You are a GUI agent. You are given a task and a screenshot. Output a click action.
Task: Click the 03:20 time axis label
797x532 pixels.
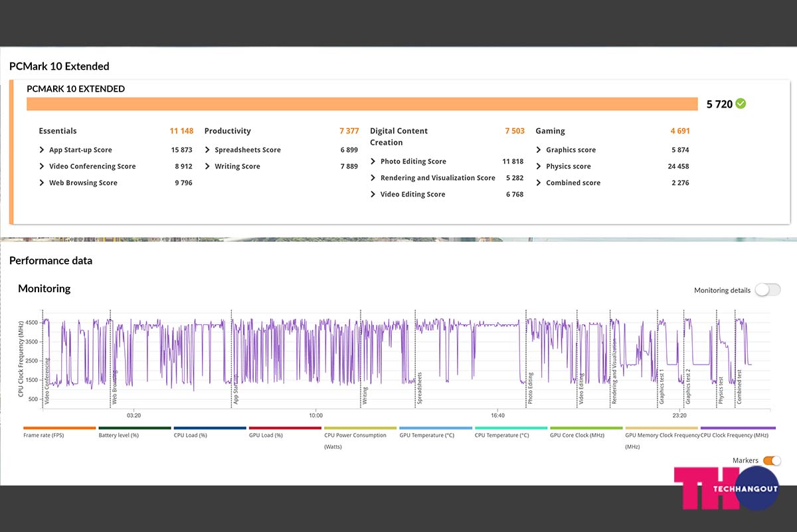coord(133,416)
